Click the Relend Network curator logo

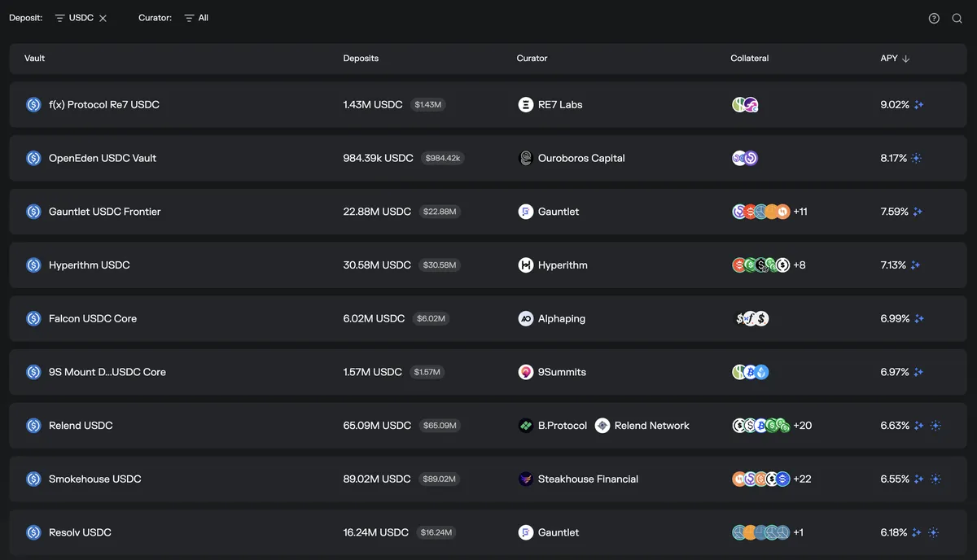[602, 426]
